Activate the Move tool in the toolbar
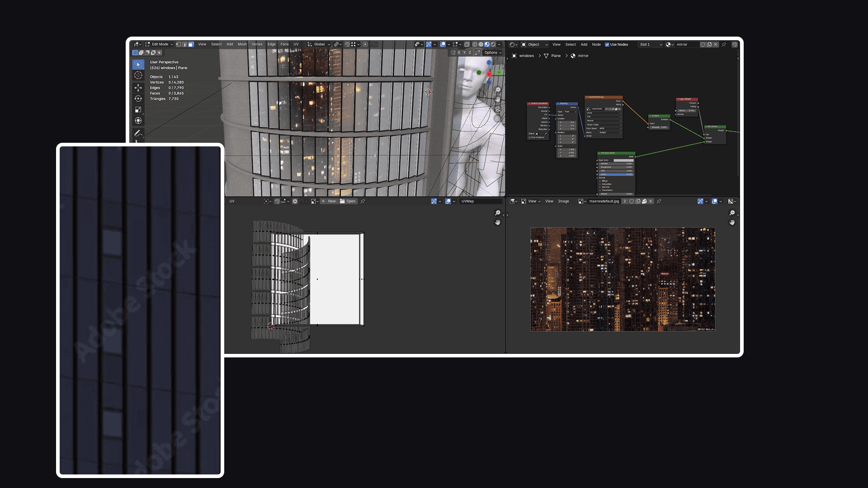 138,88
